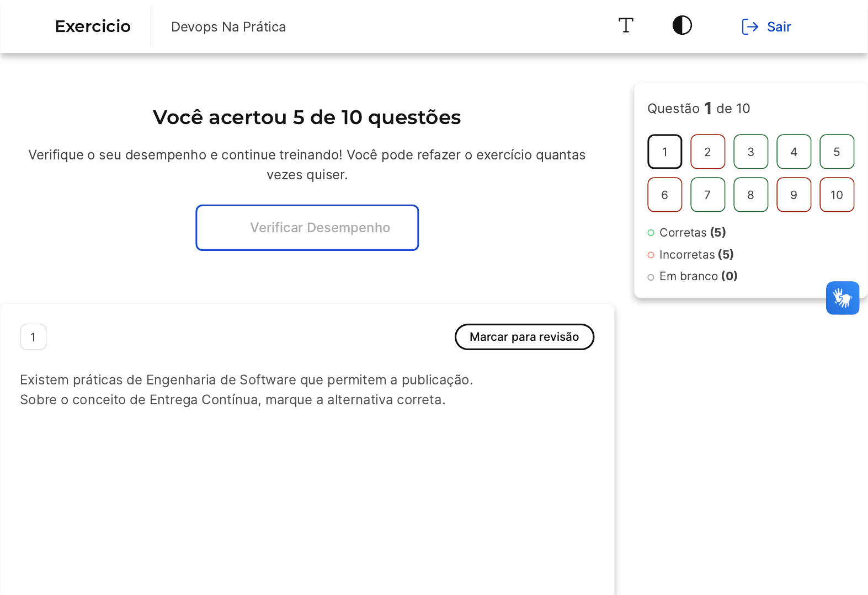Open question 9 in the grid
Screen dimensions: 868x595
794,195
